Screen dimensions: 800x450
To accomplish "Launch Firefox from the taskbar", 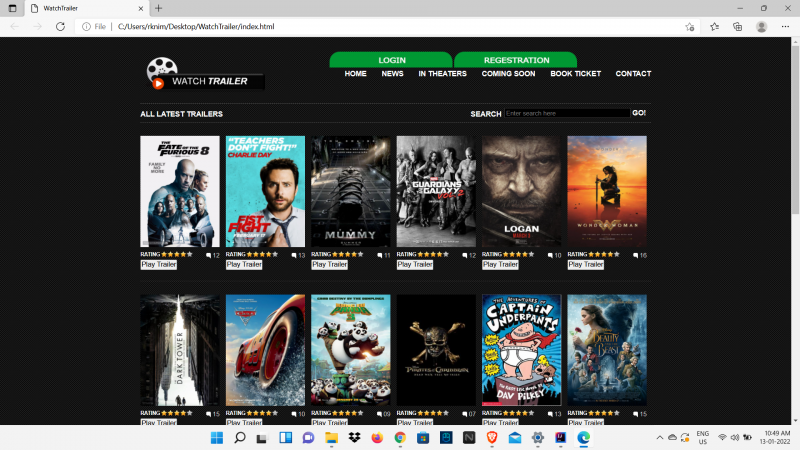I will pyautogui.click(x=377, y=438).
